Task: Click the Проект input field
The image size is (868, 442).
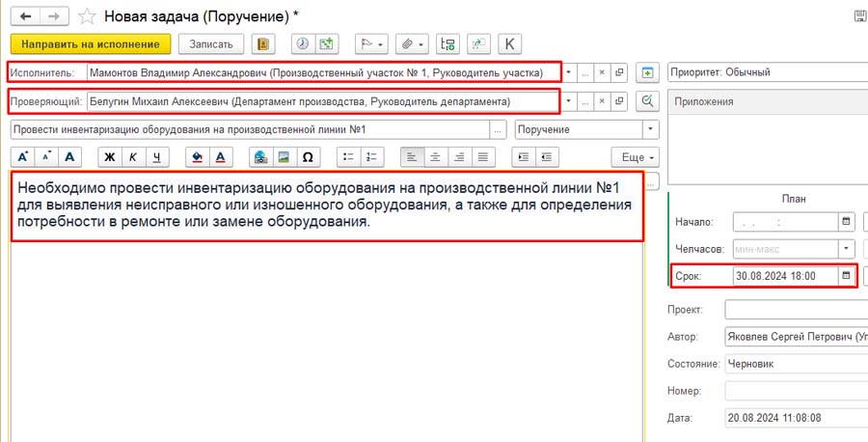Action: [x=797, y=310]
